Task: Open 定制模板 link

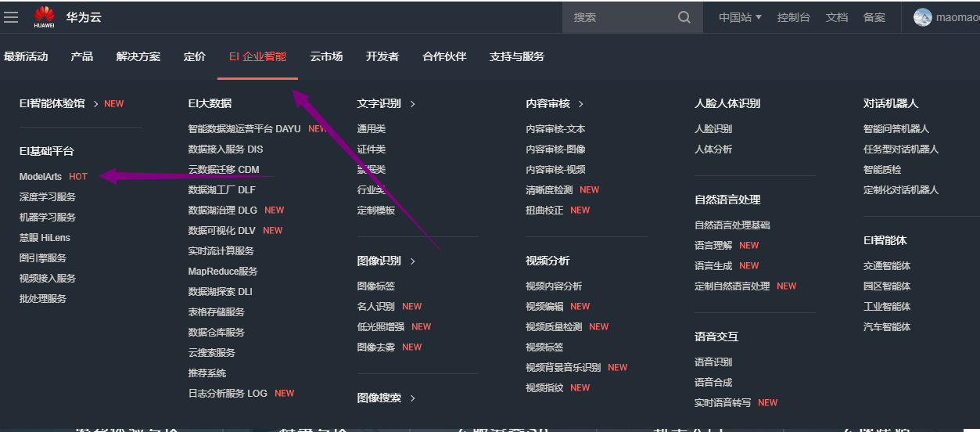Action: 376,210
